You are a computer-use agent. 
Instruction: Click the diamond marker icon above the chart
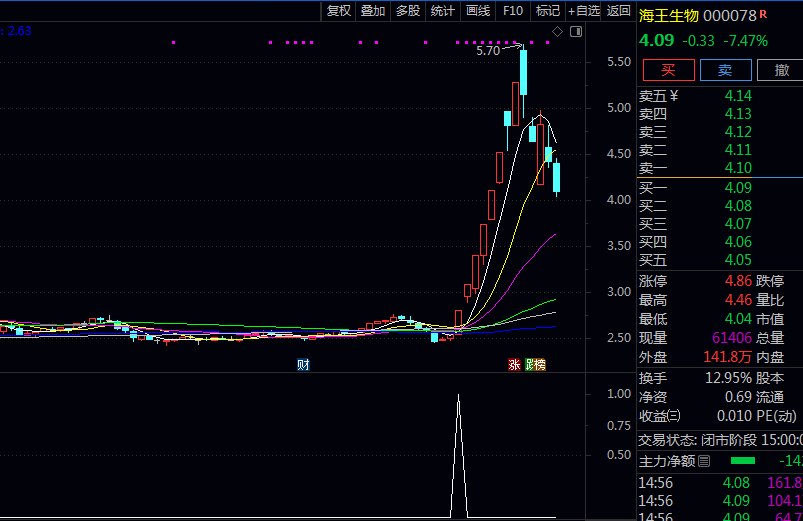pyautogui.click(x=557, y=32)
